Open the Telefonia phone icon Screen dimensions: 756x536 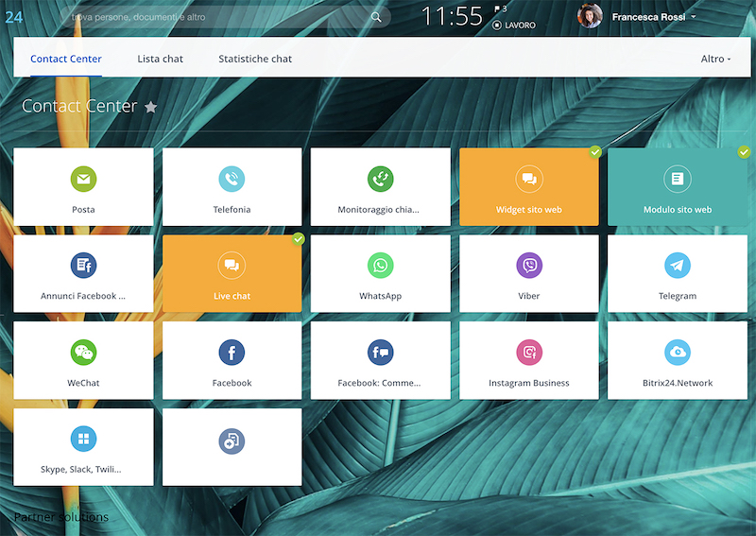coord(232,179)
